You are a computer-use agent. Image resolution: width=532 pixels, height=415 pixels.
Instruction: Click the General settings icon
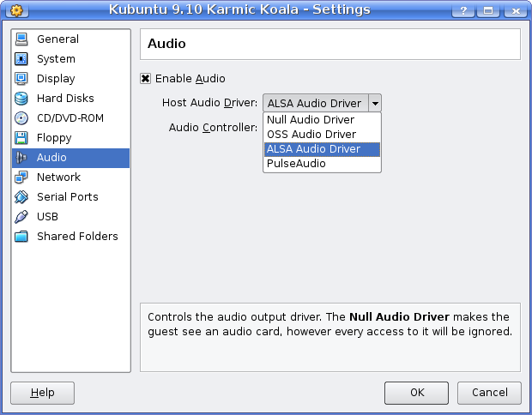(21, 39)
